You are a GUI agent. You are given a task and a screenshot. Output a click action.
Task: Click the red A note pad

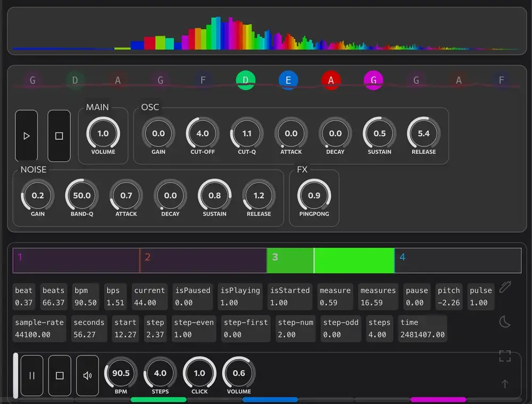(x=330, y=80)
